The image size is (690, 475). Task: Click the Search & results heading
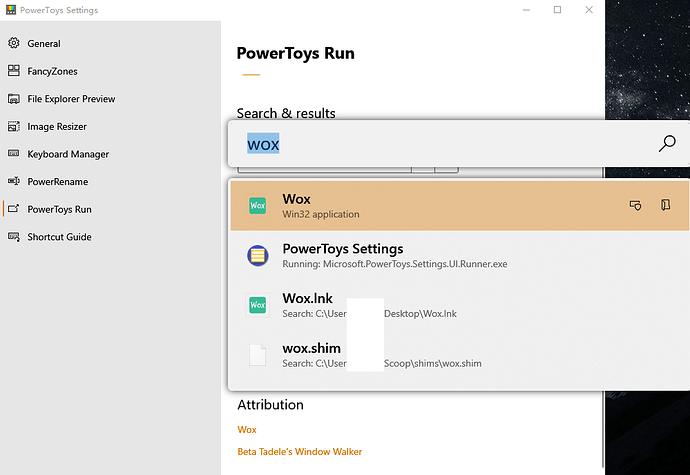[286, 113]
